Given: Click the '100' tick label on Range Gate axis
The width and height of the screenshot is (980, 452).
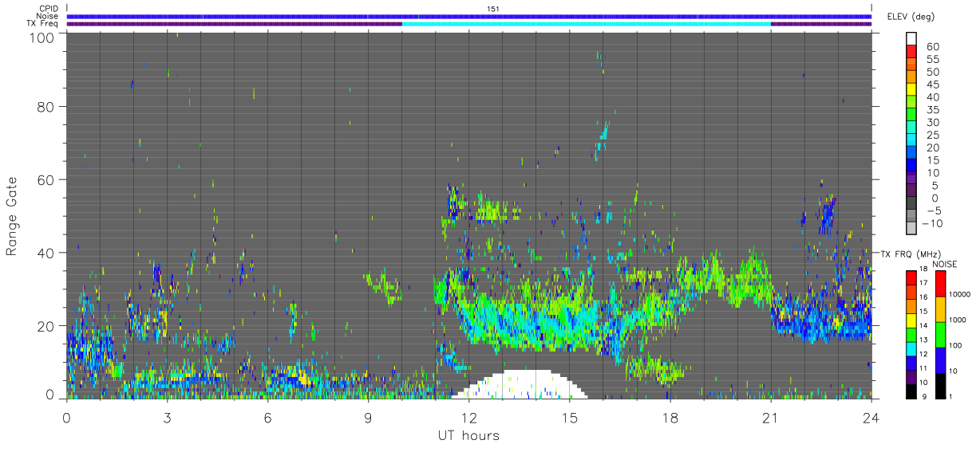Looking at the screenshot, I should (41, 37).
